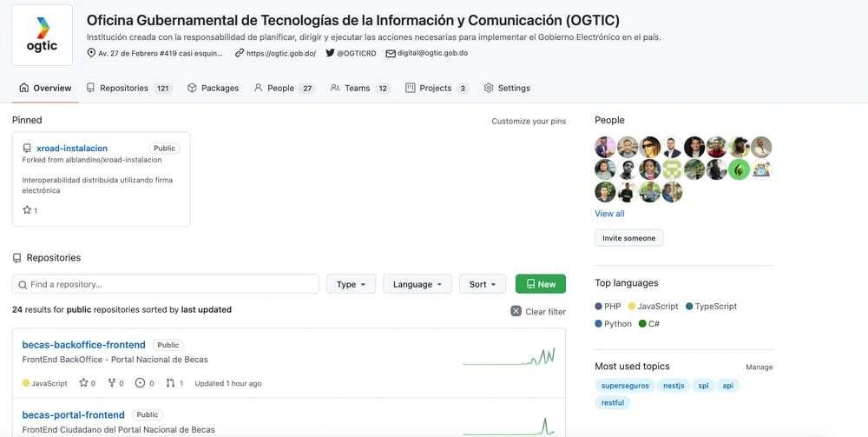Click the api topic tag
868x437 pixels.
tap(728, 386)
